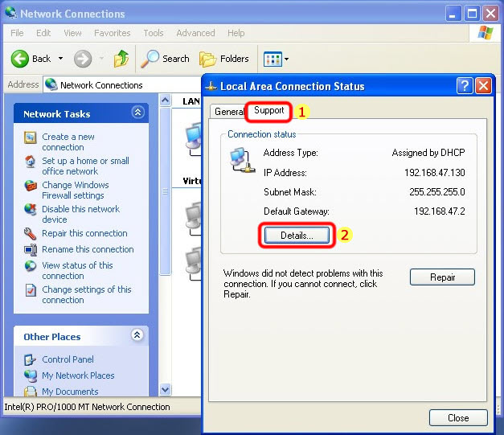Click the Up folder icon

121,59
